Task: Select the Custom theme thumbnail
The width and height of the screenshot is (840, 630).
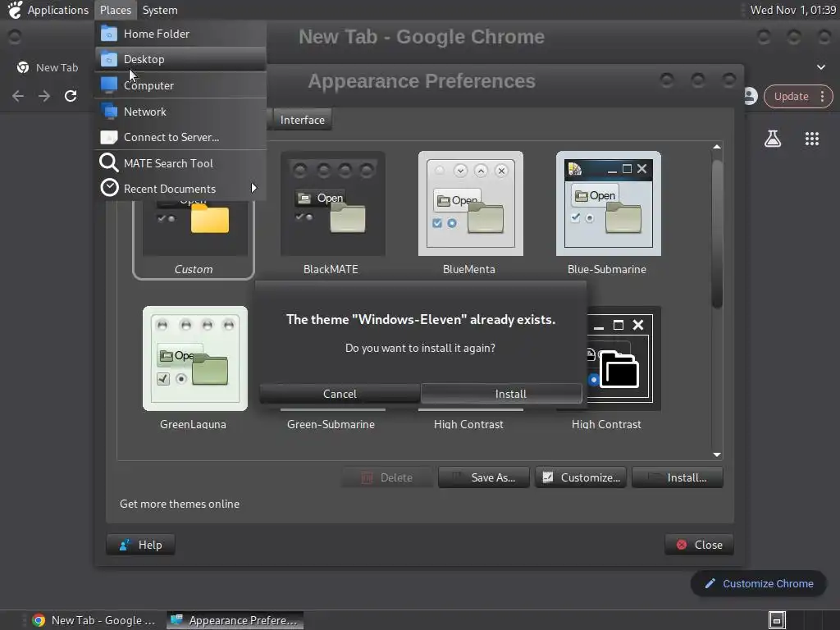Action: tap(195, 230)
